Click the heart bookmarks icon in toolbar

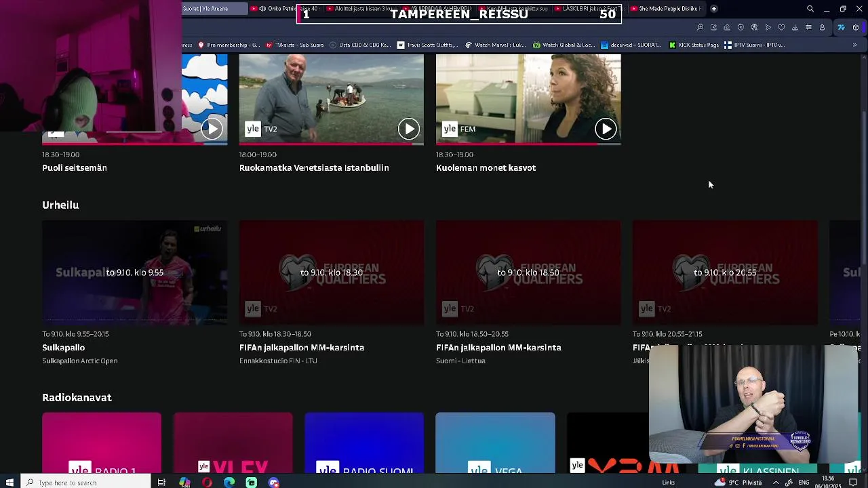coord(781,27)
